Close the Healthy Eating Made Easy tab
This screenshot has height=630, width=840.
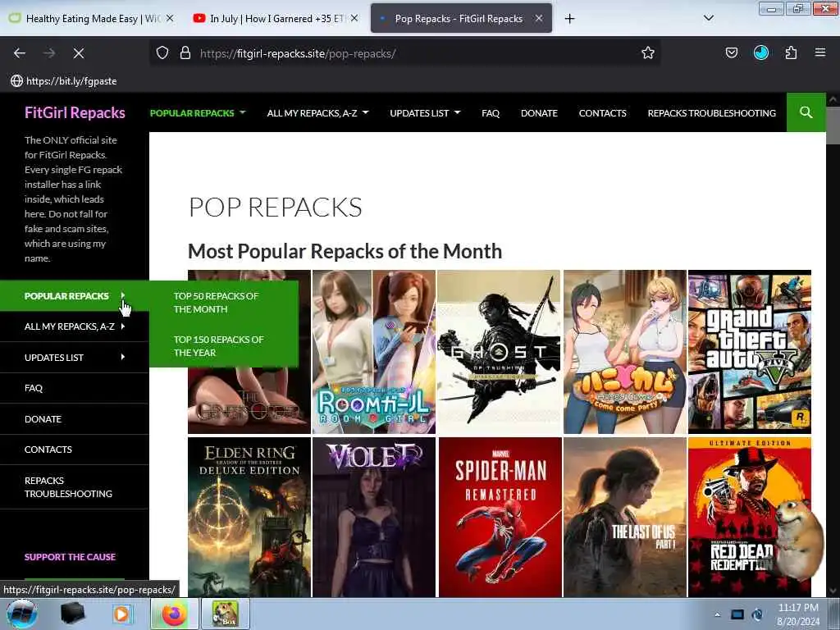tap(170, 18)
